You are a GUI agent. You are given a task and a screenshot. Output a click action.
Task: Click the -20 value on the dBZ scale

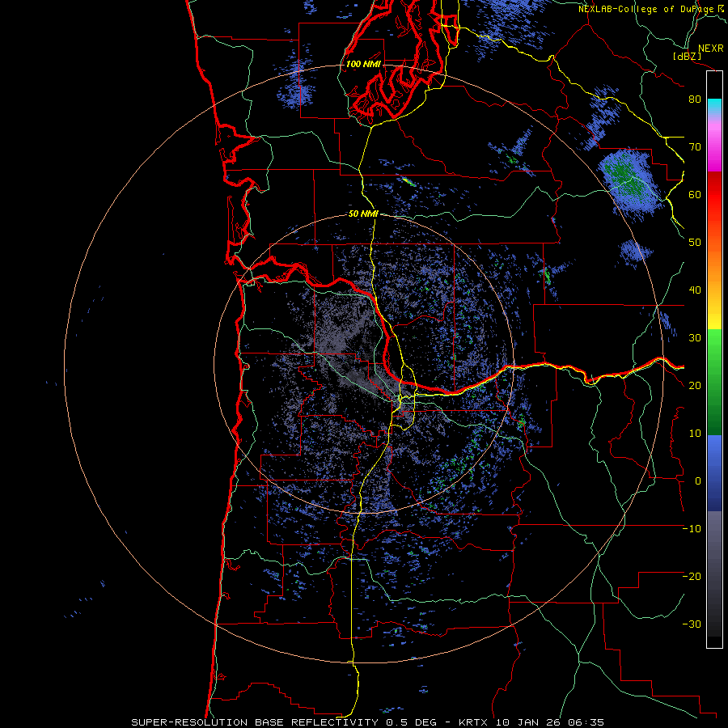[x=692, y=577]
